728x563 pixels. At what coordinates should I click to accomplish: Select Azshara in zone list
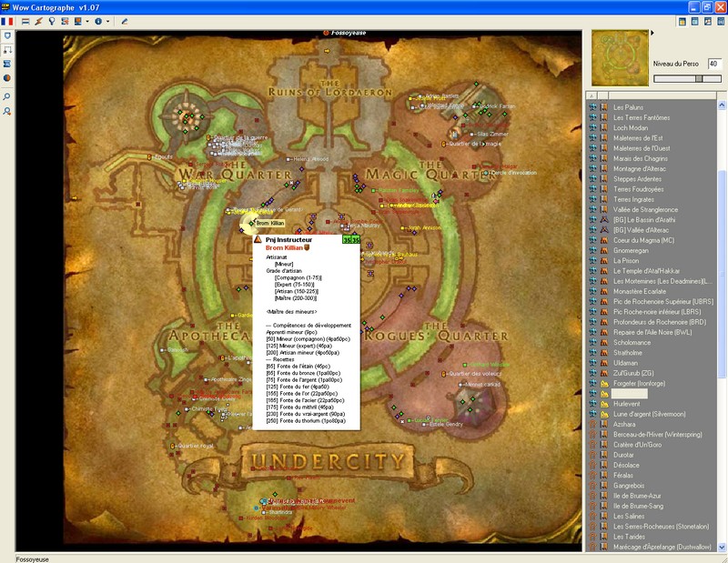click(x=624, y=424)
